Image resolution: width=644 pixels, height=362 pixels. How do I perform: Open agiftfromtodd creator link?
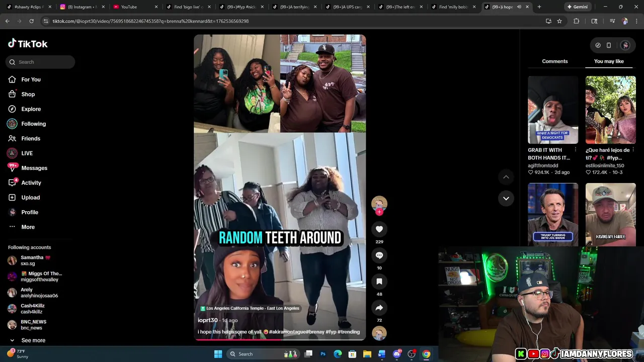(x=543, y=165)
